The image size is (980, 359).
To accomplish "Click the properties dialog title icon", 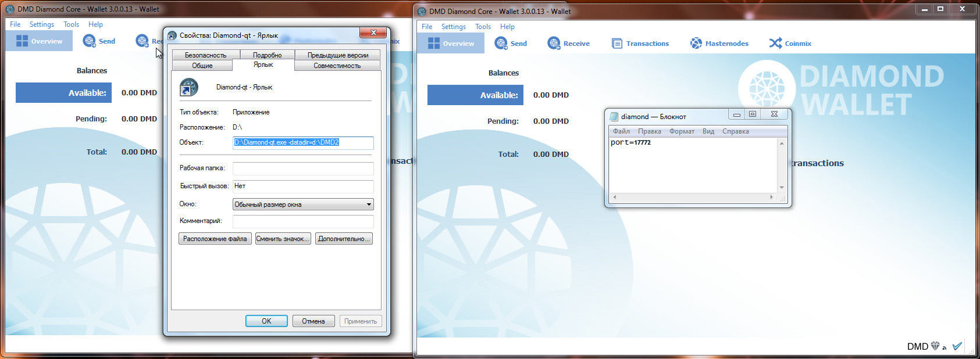I will pyautogui.click(x=172, y=35).
